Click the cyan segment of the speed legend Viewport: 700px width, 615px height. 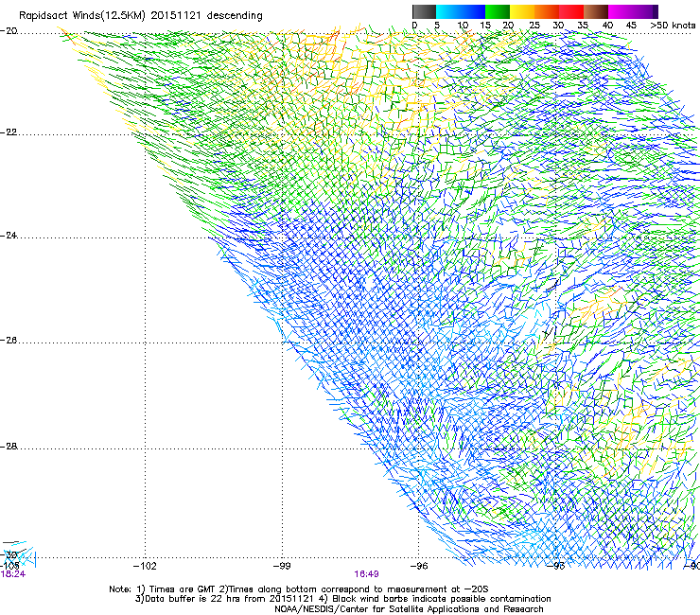tap(448, 11)
